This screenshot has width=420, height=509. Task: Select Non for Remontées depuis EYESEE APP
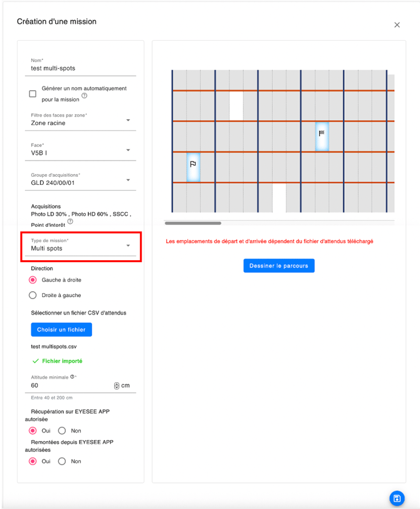point(62,461)
